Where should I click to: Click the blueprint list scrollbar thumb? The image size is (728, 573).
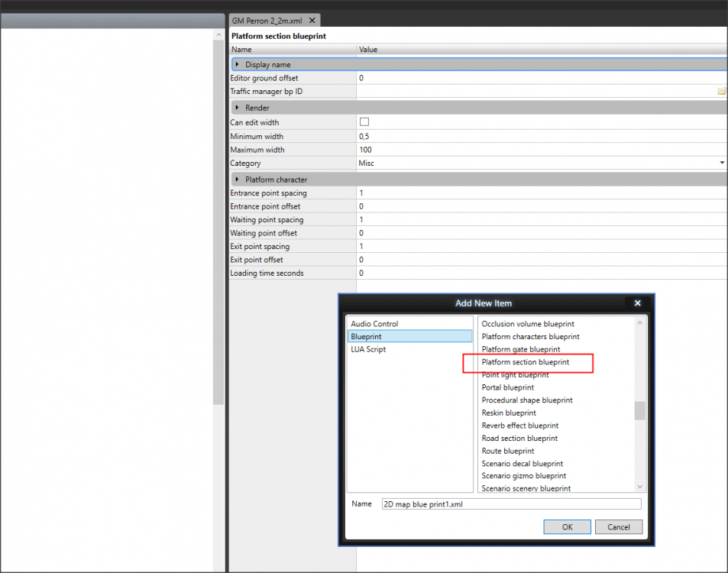point(640,410)
